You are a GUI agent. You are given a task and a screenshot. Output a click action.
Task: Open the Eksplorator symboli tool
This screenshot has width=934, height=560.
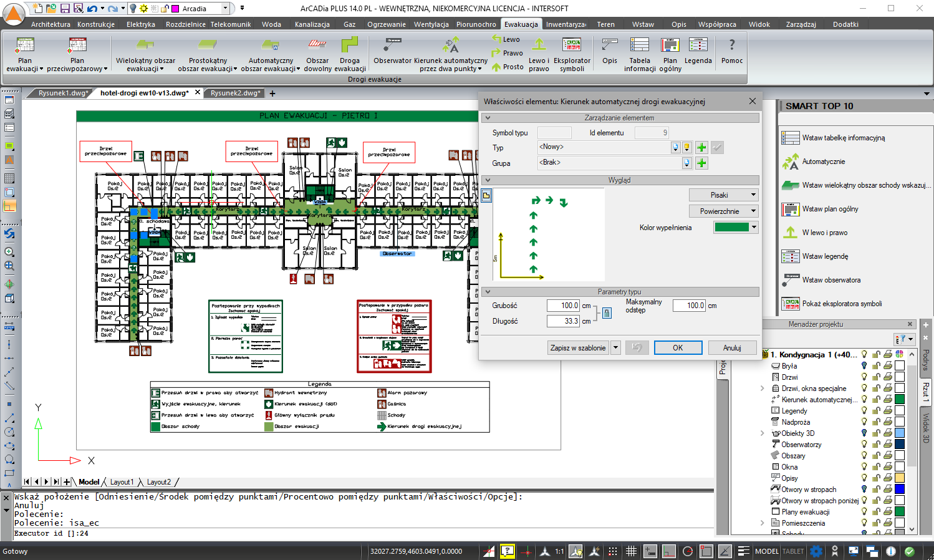[x=572, y=54]
